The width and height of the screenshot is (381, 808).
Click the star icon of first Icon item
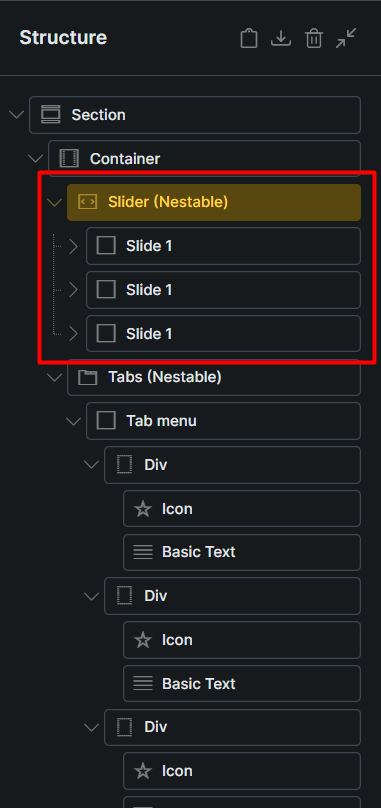(143, 509)
